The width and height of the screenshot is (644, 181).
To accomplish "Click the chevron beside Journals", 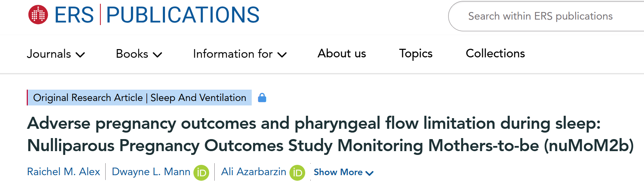I will click(x=80, y=55).
